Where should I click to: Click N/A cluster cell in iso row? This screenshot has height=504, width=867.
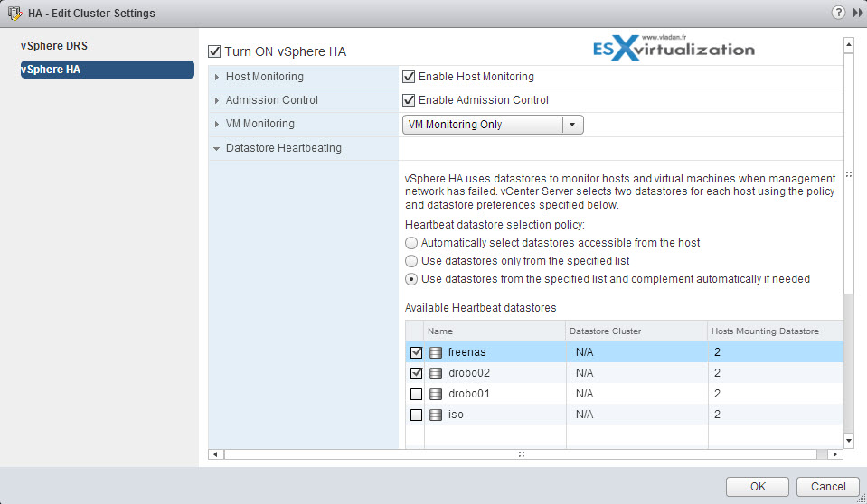584,415
